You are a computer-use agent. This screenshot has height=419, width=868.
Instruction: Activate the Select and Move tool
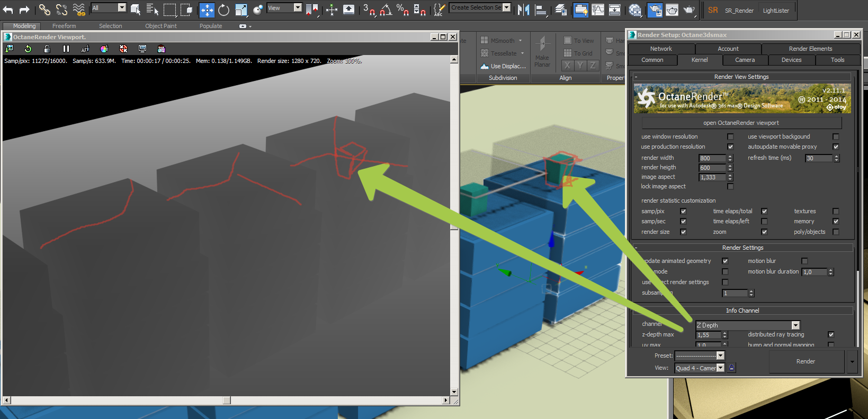(207, 10)
